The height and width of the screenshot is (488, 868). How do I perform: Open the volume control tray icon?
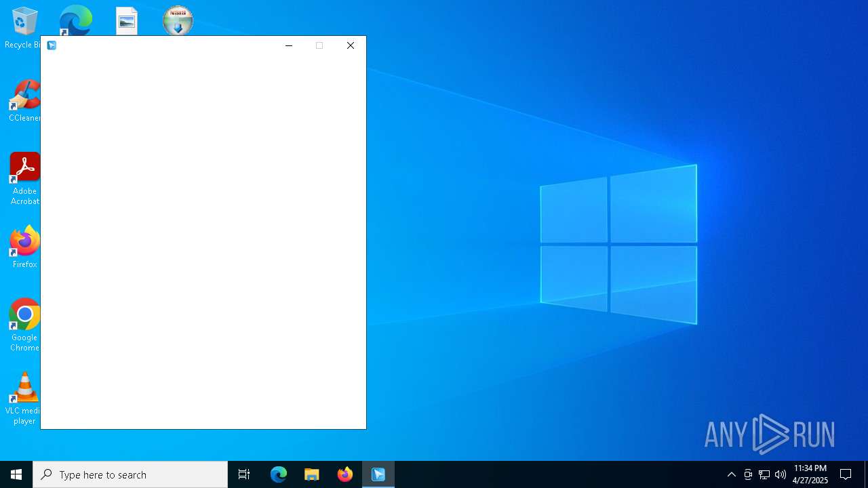pyautogui.click(x=781, y=474)
